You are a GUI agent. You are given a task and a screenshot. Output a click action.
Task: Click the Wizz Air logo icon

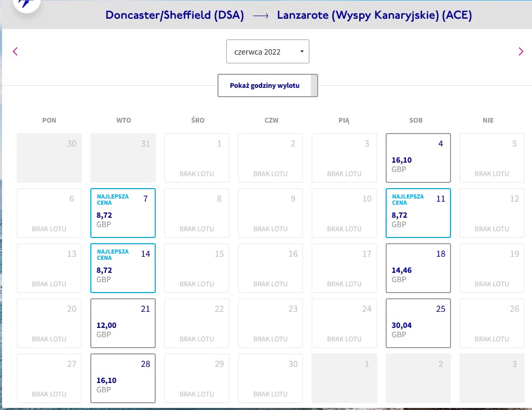[26, 4]
